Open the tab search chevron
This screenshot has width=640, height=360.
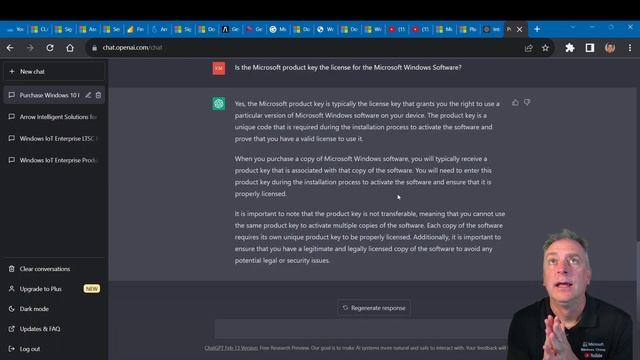(x=573, y=27)
